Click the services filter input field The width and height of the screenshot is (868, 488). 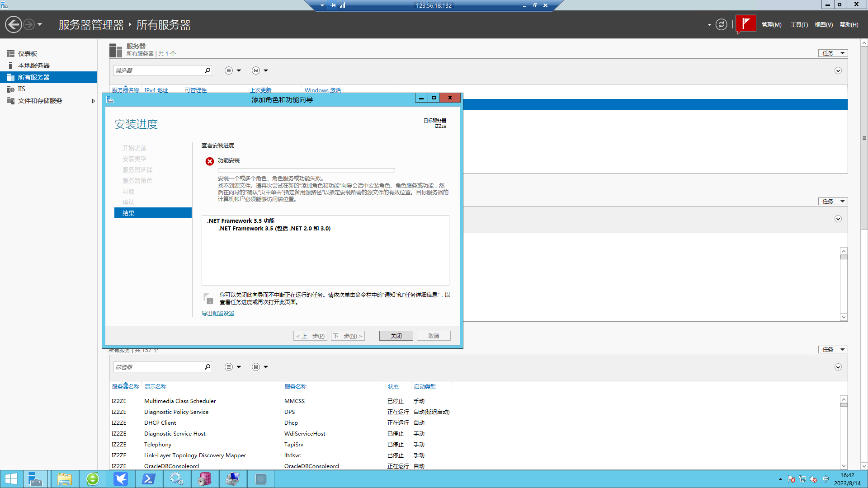pyautogui.click(x=158, y=367)
